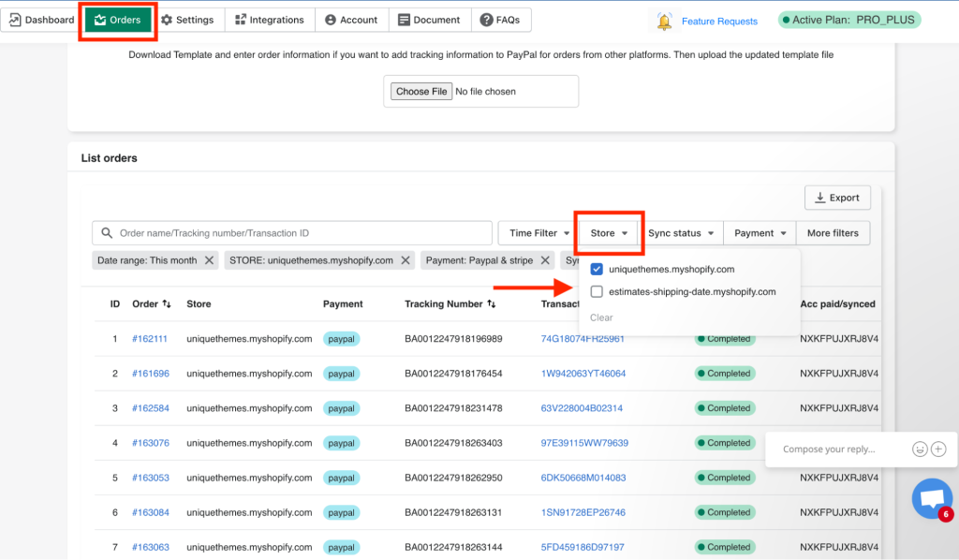The height and width of the screenshot is (560, 959).
Task: Open the Integrations section
Action: point(269,19)
